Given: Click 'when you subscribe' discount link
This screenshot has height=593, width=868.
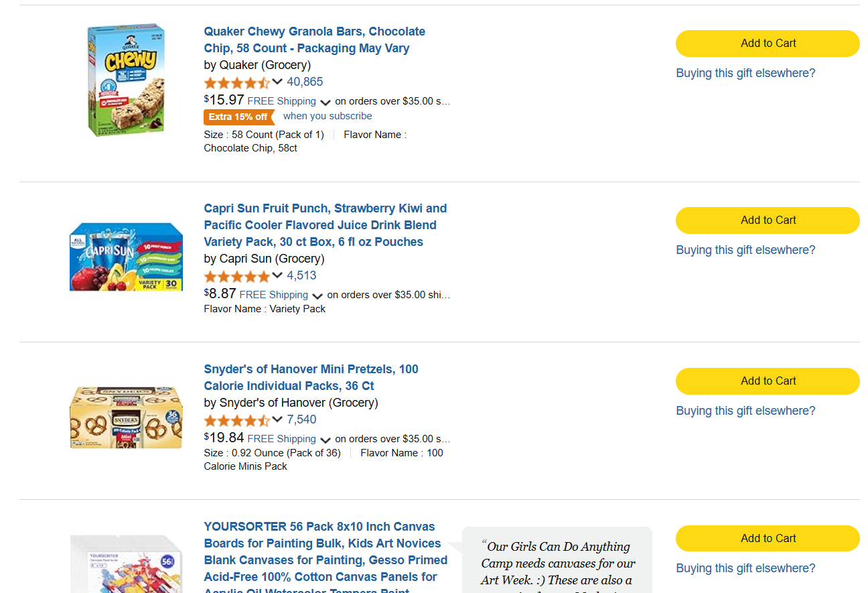Looking at the screenshot, I should 328,116.
